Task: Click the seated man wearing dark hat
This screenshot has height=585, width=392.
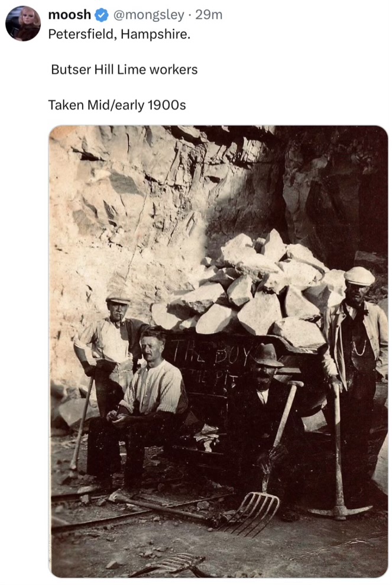Action: pos(265,411)
